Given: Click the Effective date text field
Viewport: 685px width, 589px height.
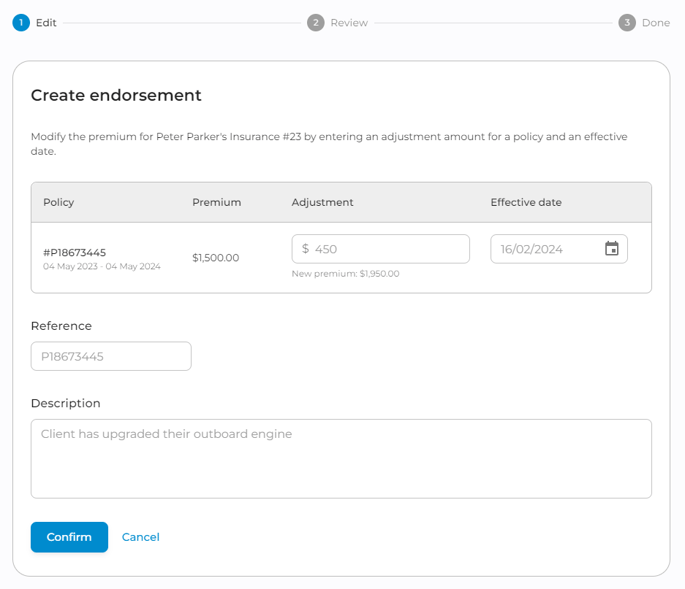Looking at the screenshot, I should pyautogui.click(x=545, y=249).
